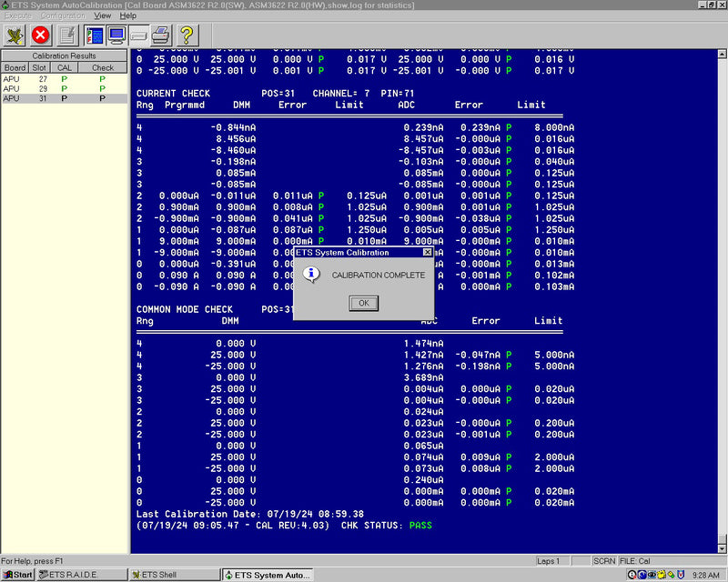Click the yellow Help question mark icon
728x582 pixels.
coord(187,35)
